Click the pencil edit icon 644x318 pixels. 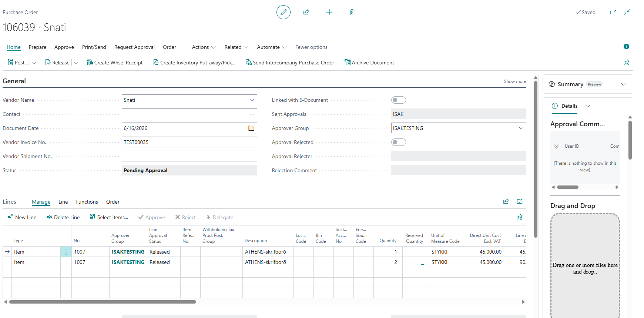[284, 12]
